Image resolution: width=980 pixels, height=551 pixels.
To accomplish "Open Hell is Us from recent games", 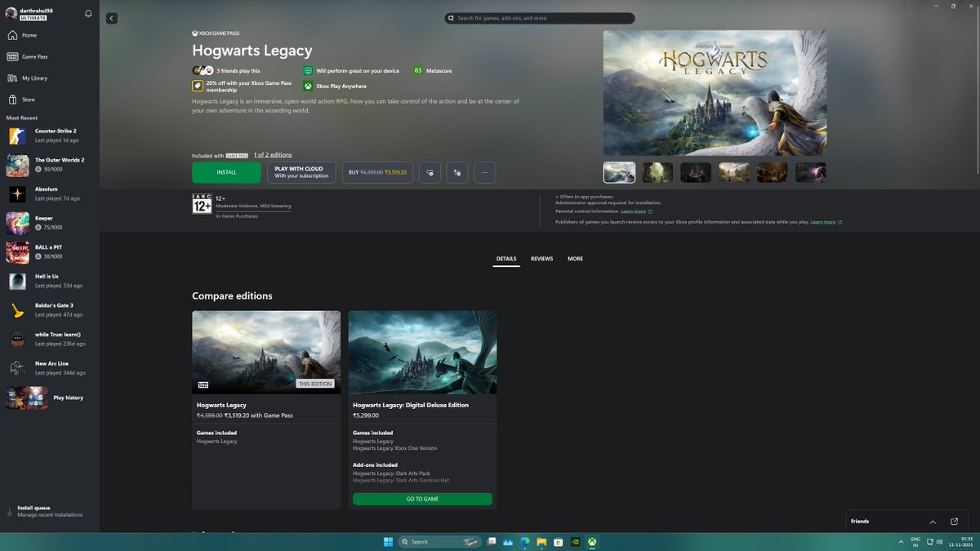I will point(50,281).
